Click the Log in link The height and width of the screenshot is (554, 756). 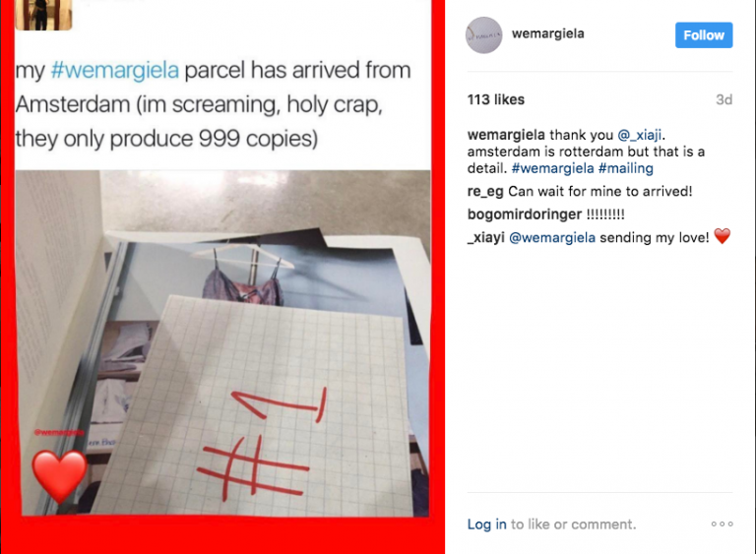point(486,524)
